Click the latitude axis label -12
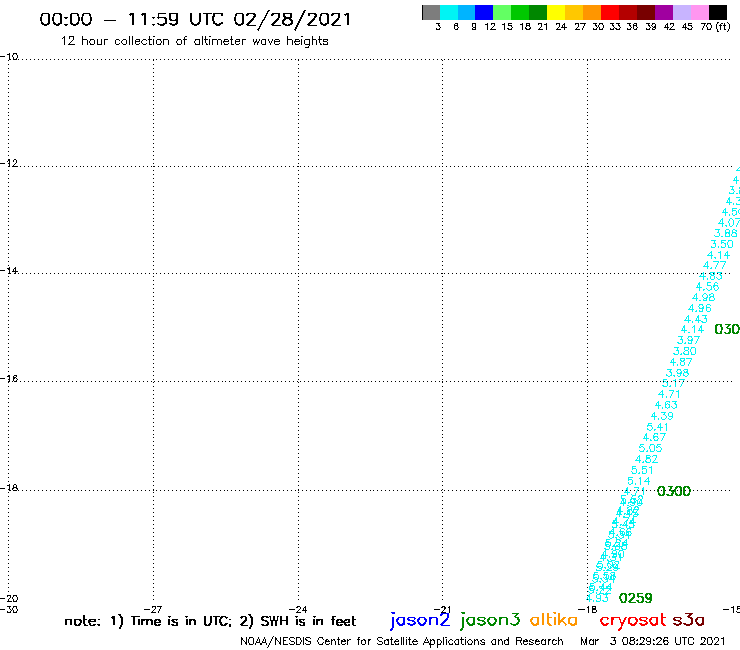This screenshot has width=740, height=650. 9,163
